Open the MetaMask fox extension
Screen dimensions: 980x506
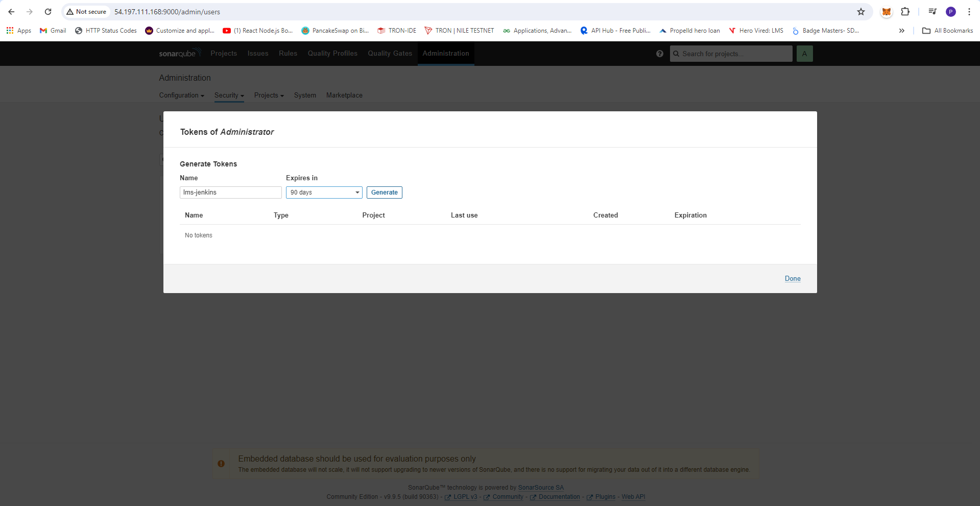tap(887, 12)
